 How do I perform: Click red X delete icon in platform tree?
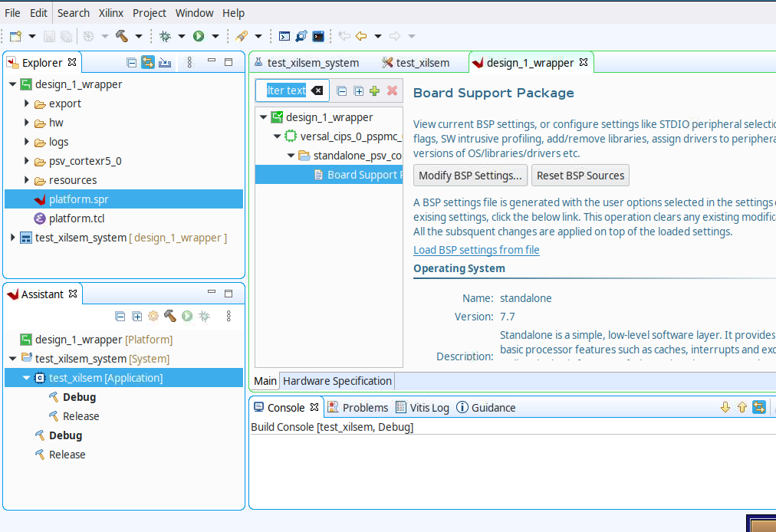tap(392, 90)
